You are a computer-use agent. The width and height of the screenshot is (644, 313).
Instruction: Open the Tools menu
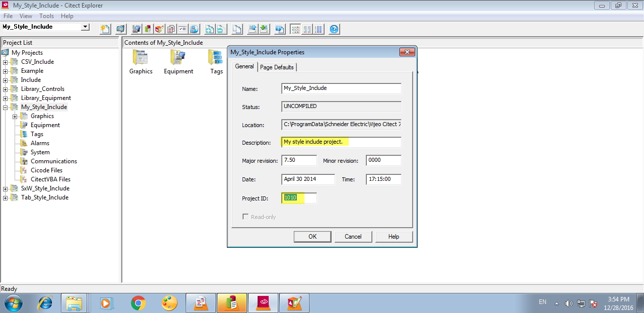pyautogui.click(x=46, y=16)
